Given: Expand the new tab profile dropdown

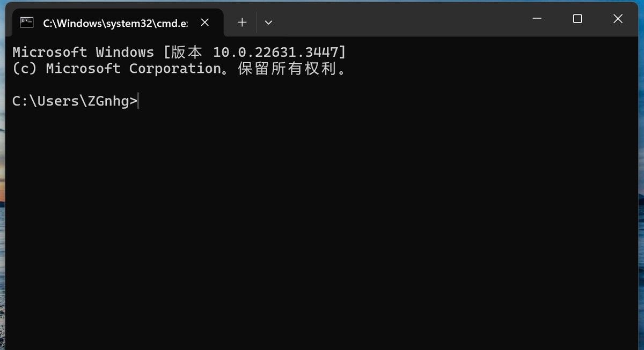Looking at the screenshot, I should pyautogui.click(x=268, y=23).
